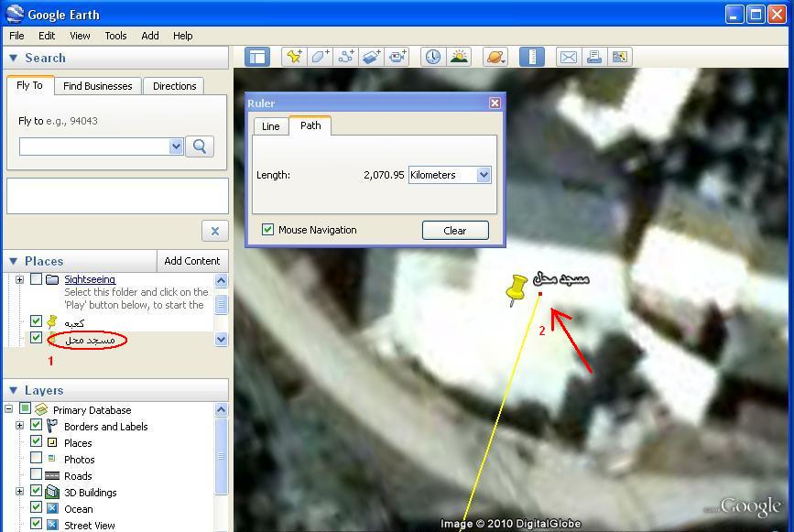
Task: Click the yellow pushpin placemark on map
Action: pyautogui.click(x=516, y=290)
